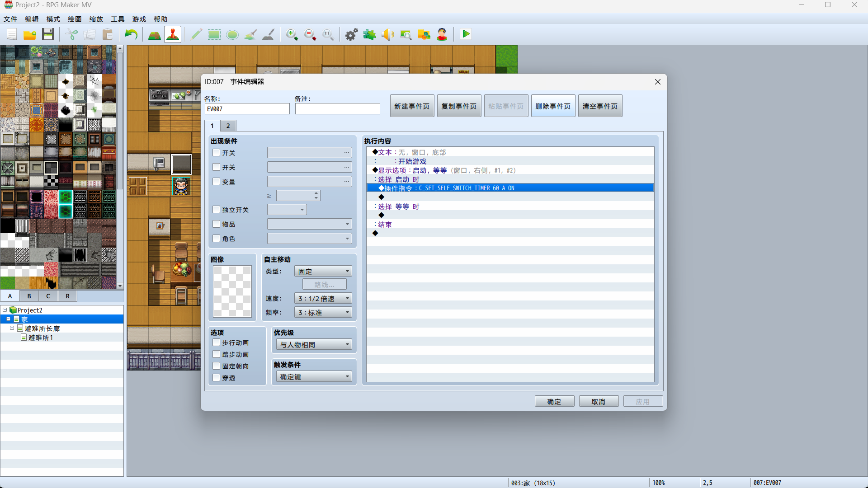
Task: Select the 显示选项 command line
Action: [x=510, y=170]
